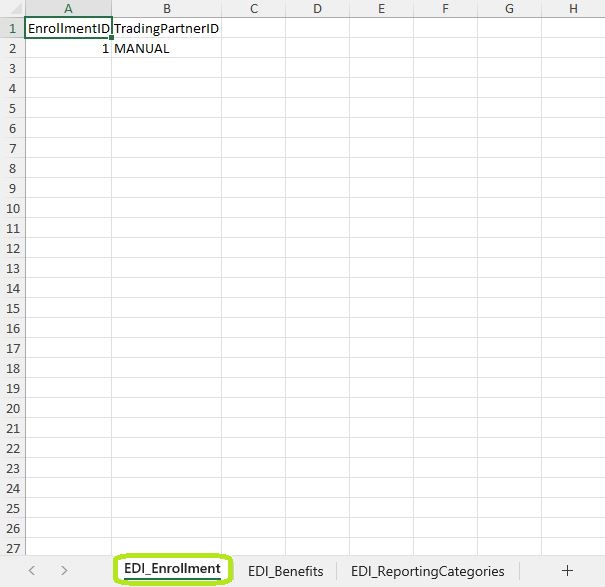
Task: Select column A header
Action: click(x=68, y=8)
